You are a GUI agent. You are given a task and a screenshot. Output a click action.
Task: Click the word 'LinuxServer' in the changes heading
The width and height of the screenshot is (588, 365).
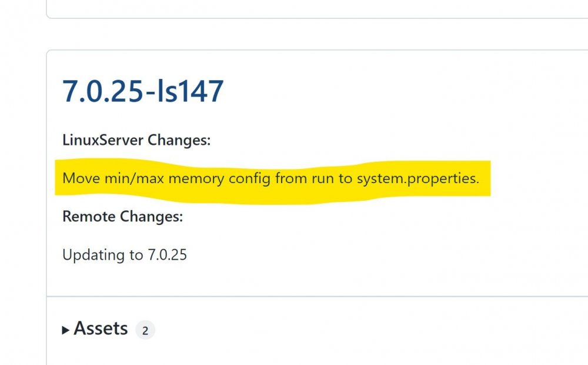point(103,140)
